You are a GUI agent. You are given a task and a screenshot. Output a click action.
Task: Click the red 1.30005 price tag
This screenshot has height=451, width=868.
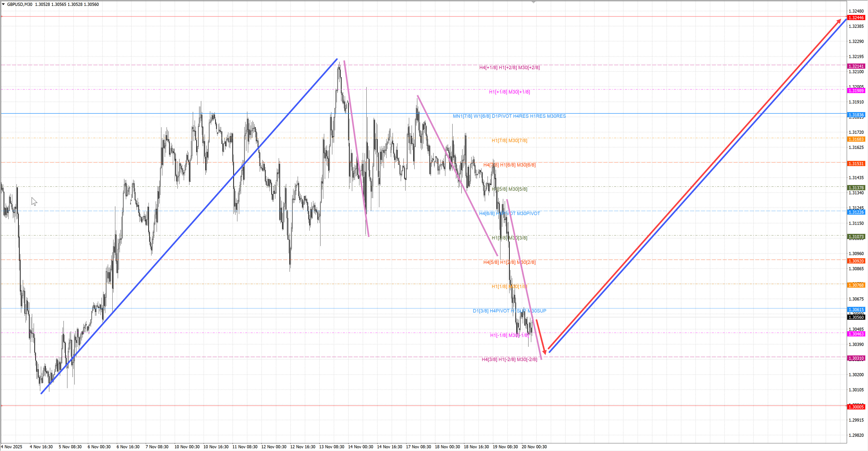click(x=856, y=407)
